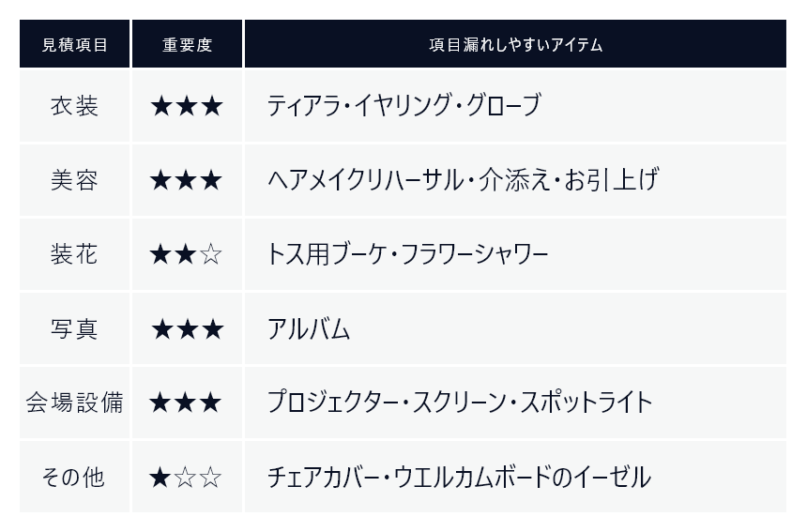Click the ヘアメイクリハーサル・介添え・お引上げ text
The image size is (807, 532).
463,179
